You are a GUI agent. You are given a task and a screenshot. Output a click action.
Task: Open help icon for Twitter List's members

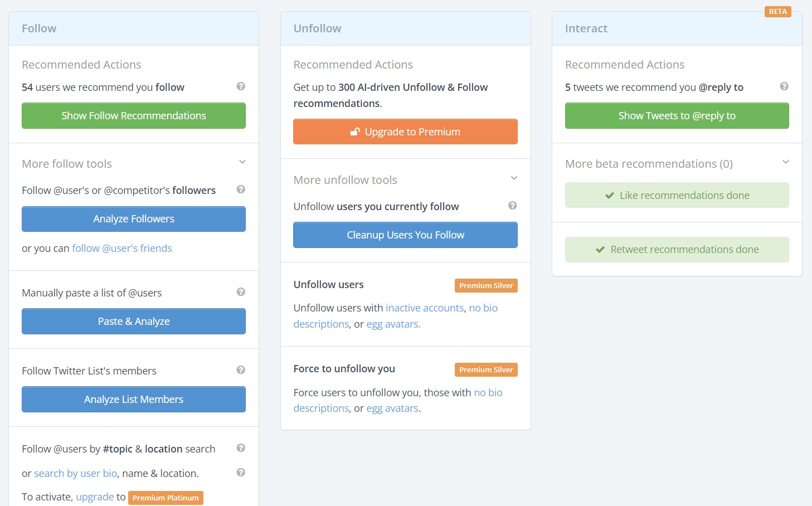click(x=241, y=370)
